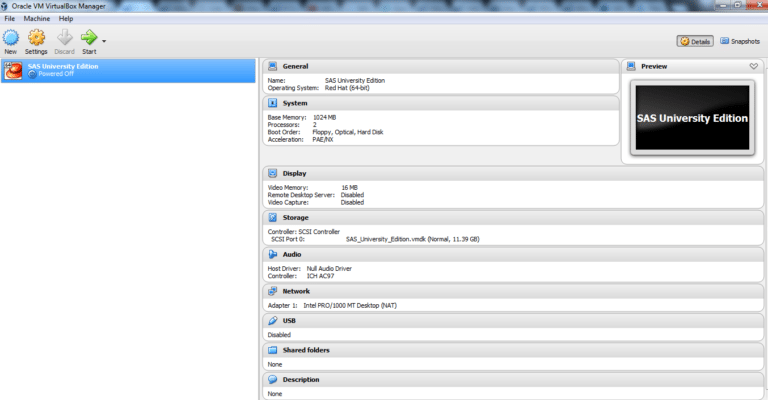
Task: Open the Help menu
Action: point(66,18)
